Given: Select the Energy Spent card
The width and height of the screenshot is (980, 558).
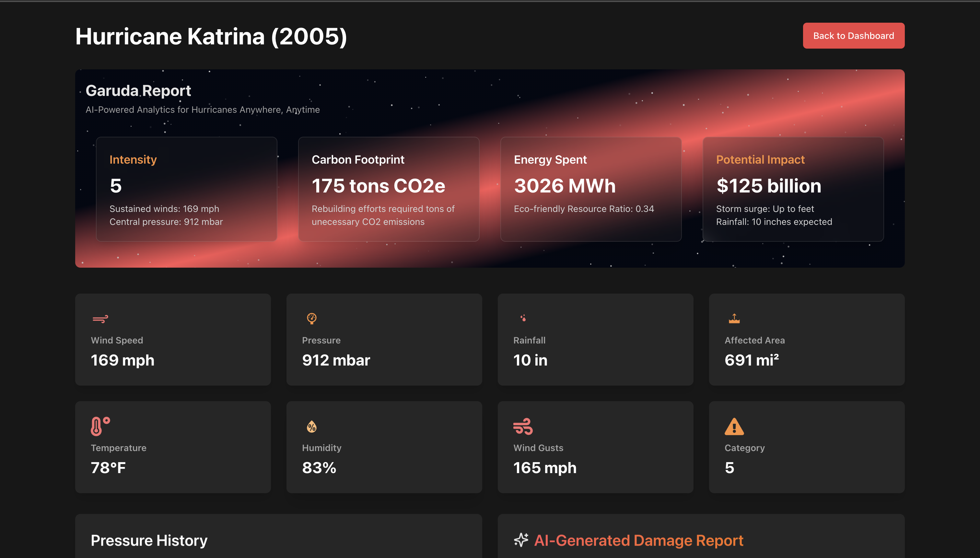Looking at the screenshot, I should pyautogui.click(x=590, y=189).
